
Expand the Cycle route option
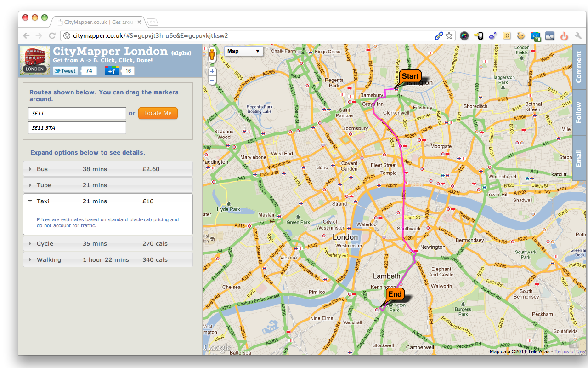point(108,243)
